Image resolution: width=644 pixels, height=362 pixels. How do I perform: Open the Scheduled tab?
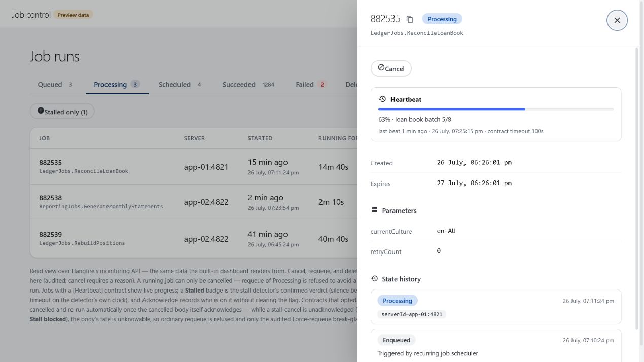tap(180, 85)
